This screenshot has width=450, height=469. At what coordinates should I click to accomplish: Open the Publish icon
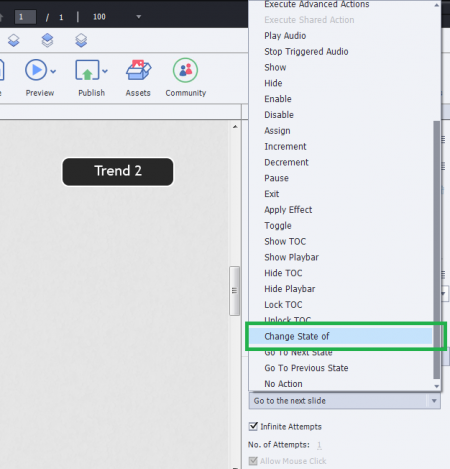pos(87,70)
